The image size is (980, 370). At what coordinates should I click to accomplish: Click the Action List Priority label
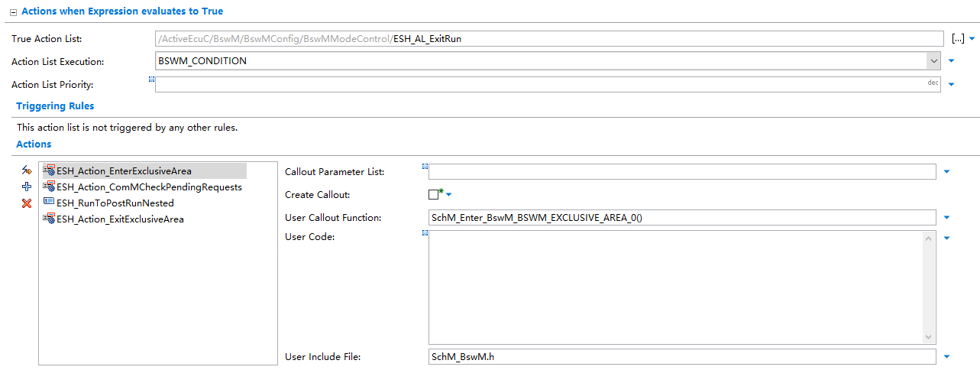click(x=53, y=85)
